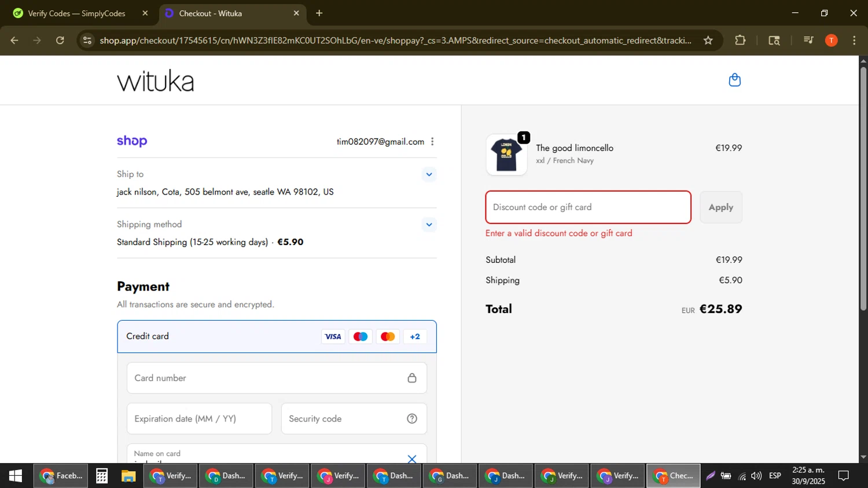Click the Payment heading

click(143, 287)
